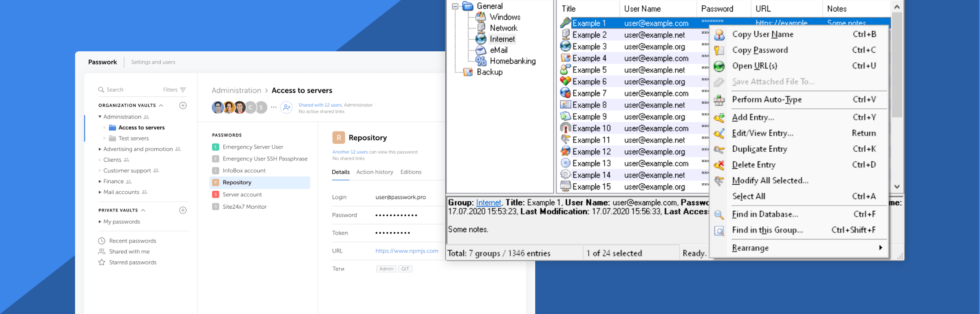The image size is (980, 314).
Task: Open the Rearrange submenu arrow
Action: tap(880, 248)
